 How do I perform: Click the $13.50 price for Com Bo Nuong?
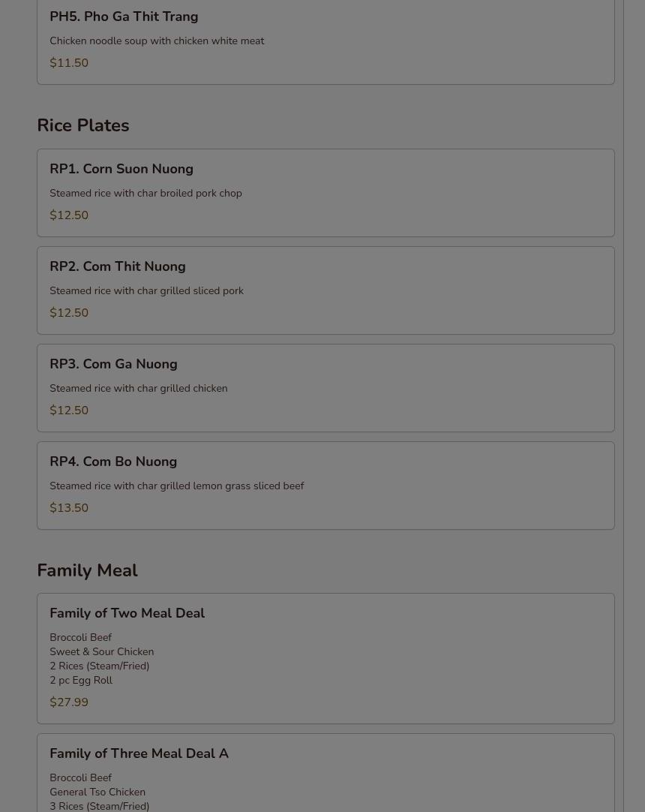[69, 507]
